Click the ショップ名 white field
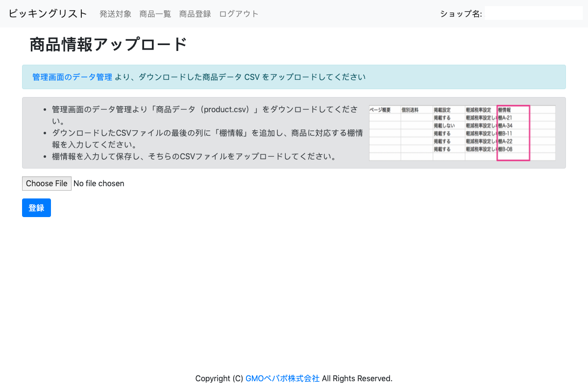The width and height of the screenshot is (588, 392). coord(534,14)
